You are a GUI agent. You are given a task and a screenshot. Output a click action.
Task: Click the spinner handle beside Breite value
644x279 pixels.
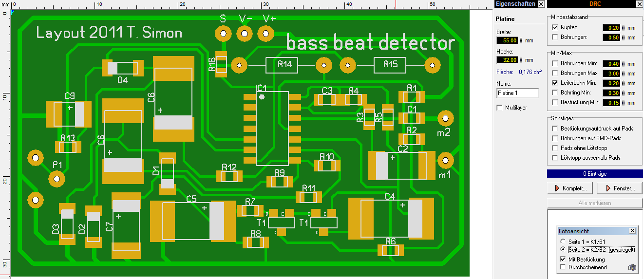click(x=521, y=40)
